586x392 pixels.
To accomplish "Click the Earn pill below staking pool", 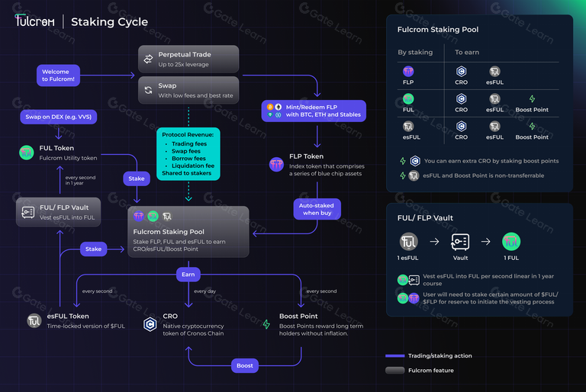I will point(188,275).
